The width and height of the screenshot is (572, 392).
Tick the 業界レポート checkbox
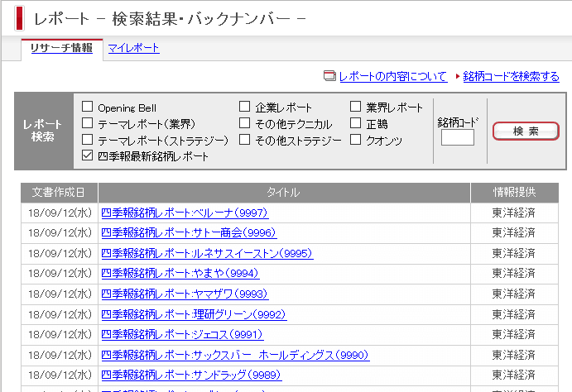(355, 107)
